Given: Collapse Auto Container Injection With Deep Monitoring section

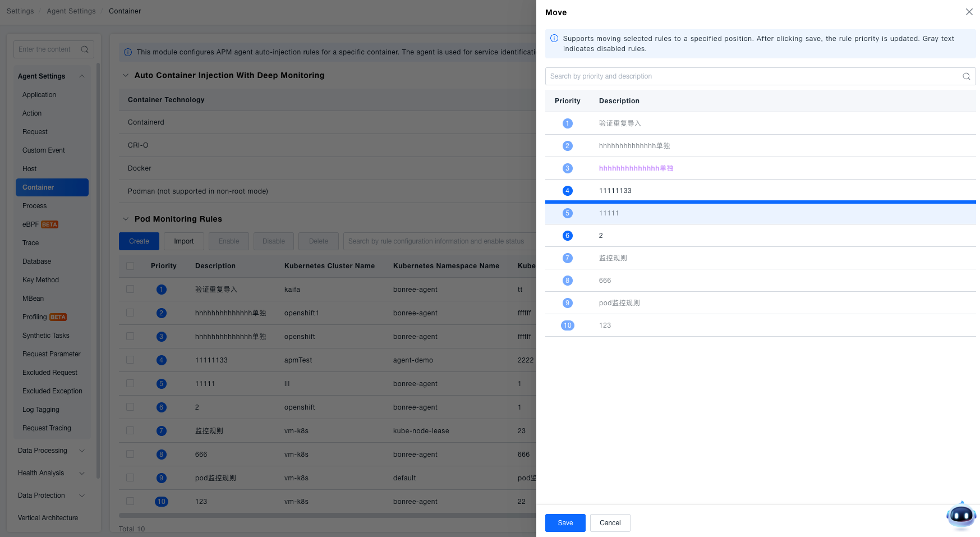Looking at the screenshot, I should click(126, 75).
